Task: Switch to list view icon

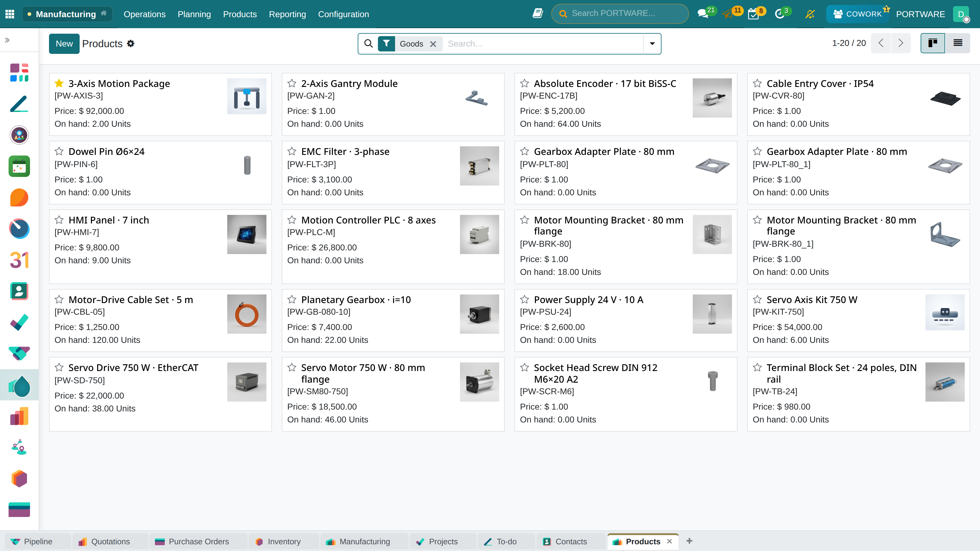Action: [x=958, y=43]
